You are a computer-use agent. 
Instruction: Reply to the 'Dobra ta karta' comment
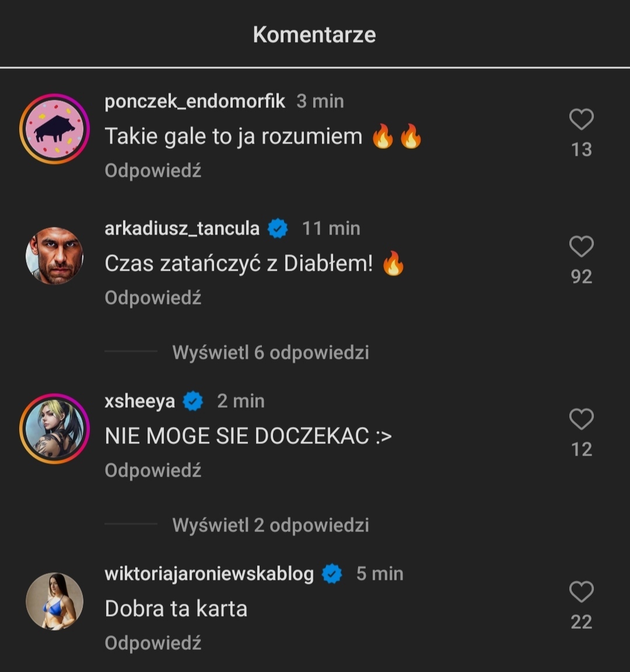(153, 643)
